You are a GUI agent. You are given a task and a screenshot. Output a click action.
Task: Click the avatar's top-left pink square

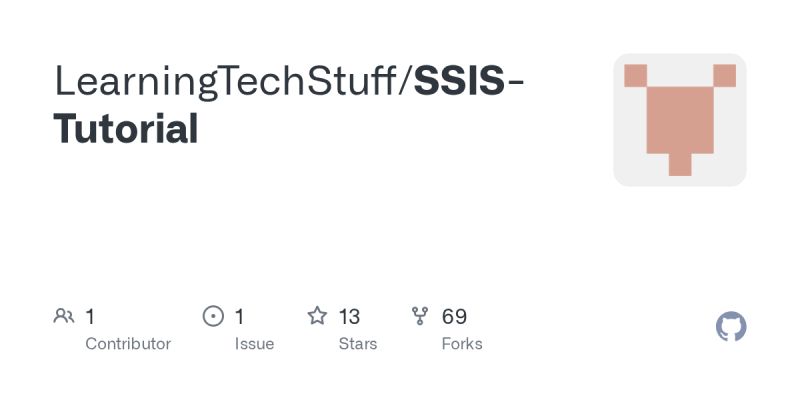(635, 76)
